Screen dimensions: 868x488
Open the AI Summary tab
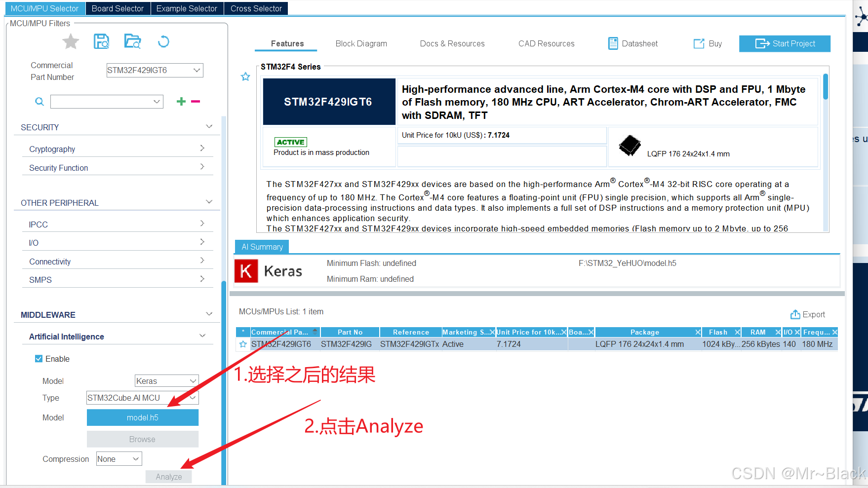[x=262, y=247]
